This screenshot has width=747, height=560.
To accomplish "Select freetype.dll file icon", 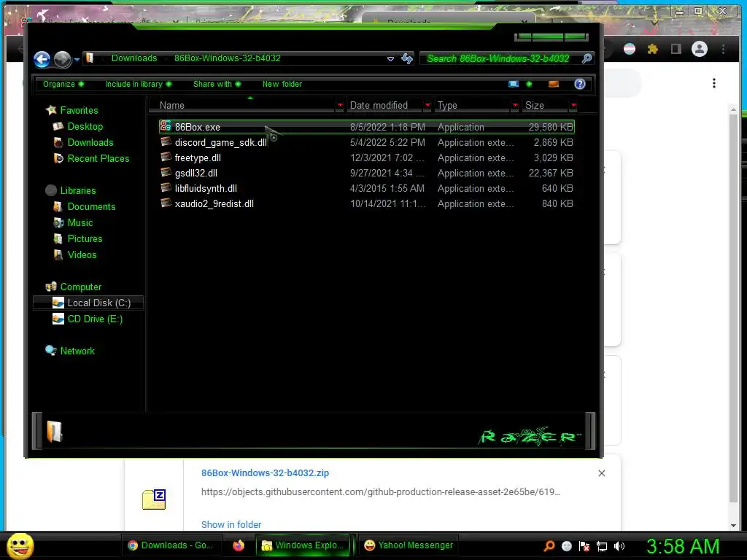I will [x=166, y=157].
